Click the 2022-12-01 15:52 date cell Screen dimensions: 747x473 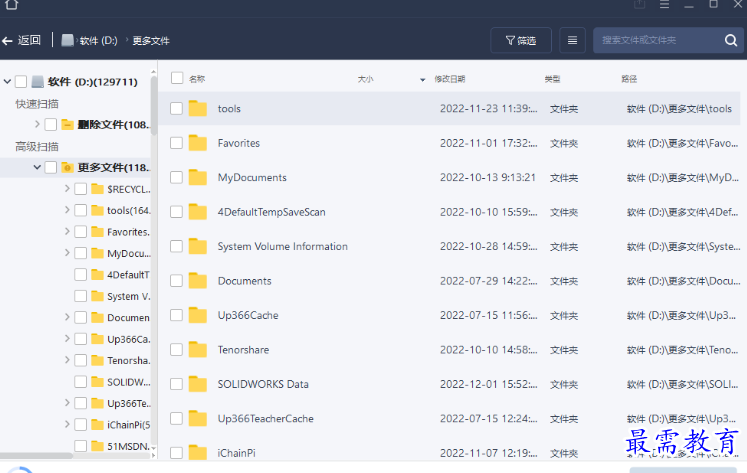(x=488, y=384)
